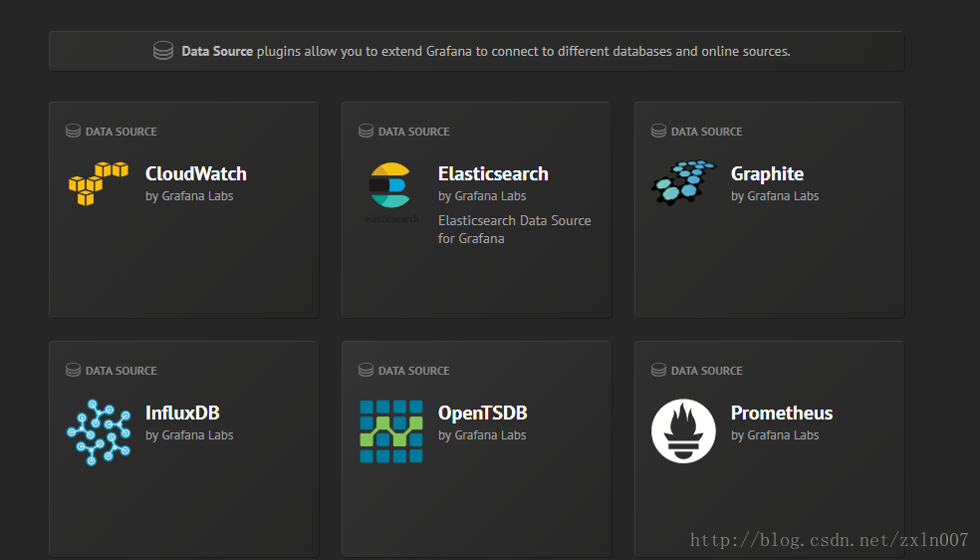Click the small database icon on Prometheus card
This screenshot has width=980, height=560.
pos(658,370)
